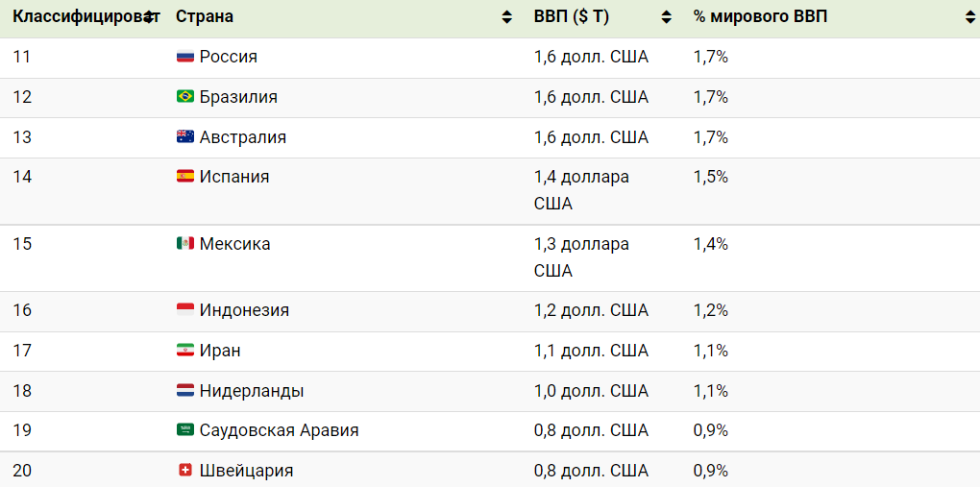Click the Indonesia flag icon
980x487 pixels.
pos(185,310)
